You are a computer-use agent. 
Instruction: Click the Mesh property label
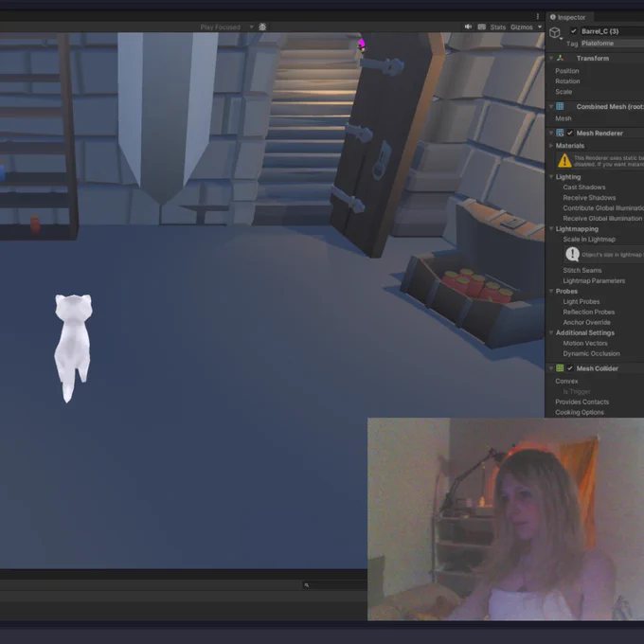[563, 118]
